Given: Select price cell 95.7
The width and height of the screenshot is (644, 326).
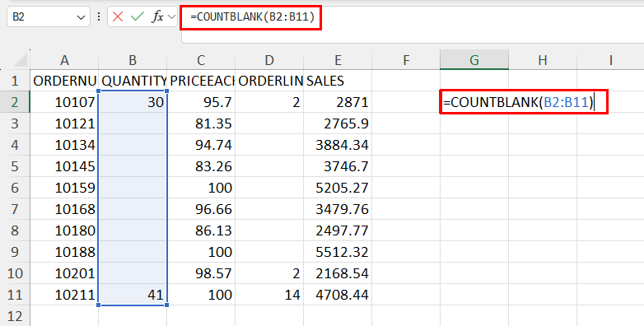Looking at the screenshot, I should (201, 102).
